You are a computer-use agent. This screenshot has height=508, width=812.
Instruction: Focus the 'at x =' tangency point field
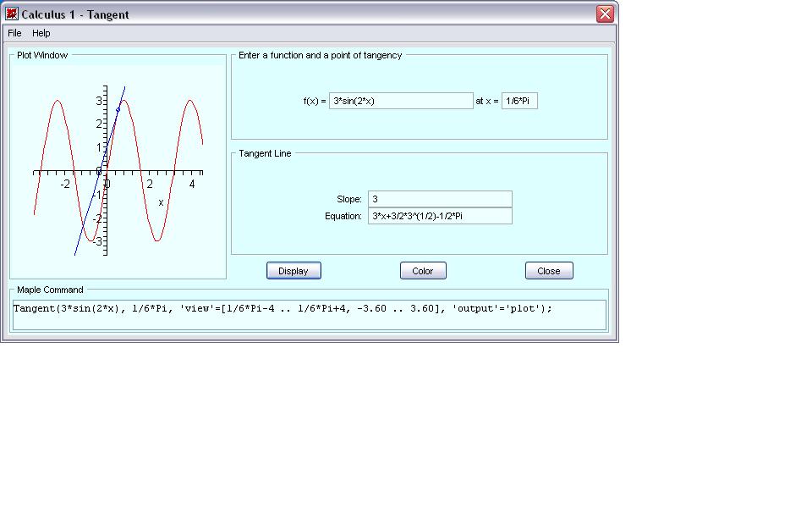tap(519, 101)
